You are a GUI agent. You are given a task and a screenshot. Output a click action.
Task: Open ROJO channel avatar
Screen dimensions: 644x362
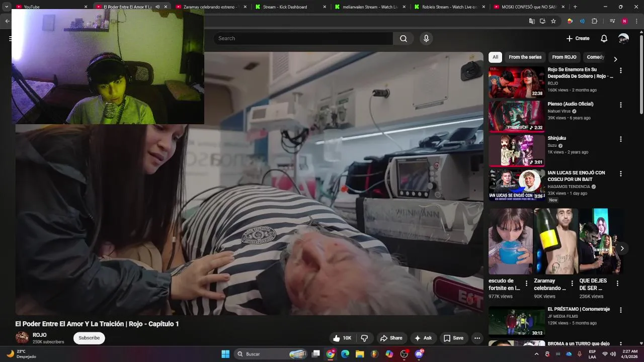(x=22, y=338)
